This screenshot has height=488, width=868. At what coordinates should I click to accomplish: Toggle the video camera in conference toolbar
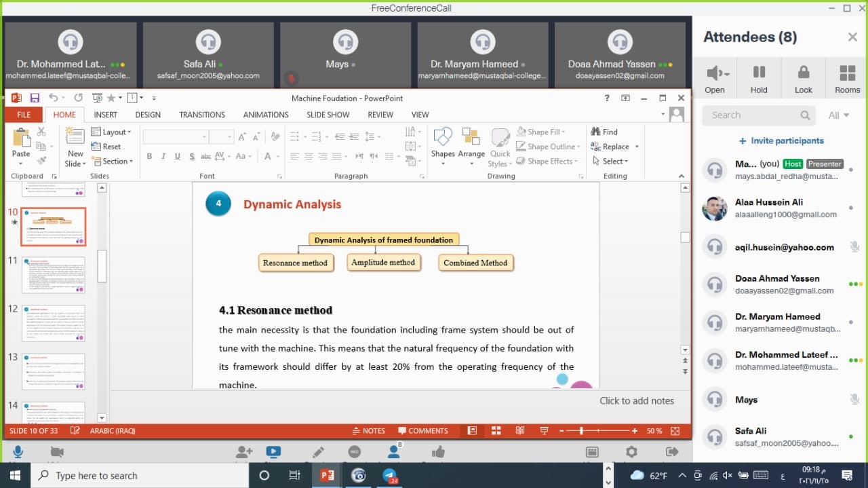click(x=57, y=452)
